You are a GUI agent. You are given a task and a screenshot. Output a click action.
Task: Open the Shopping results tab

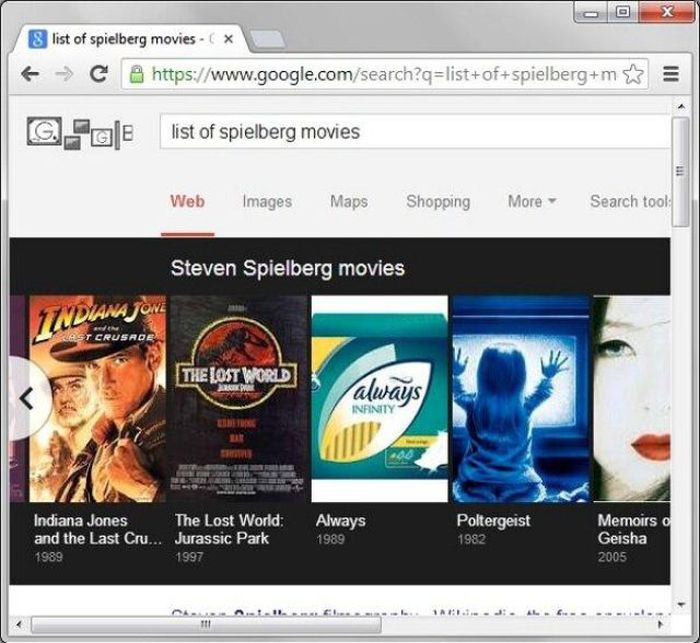(x=437, y=201)
